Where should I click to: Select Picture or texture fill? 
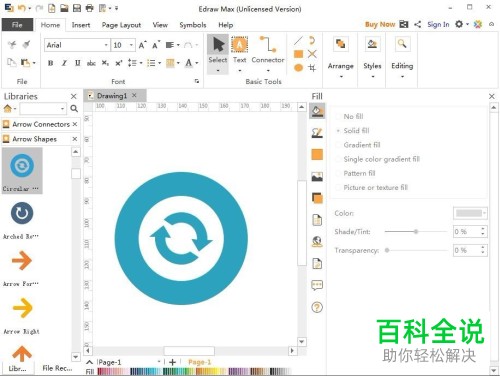point(371,188)
